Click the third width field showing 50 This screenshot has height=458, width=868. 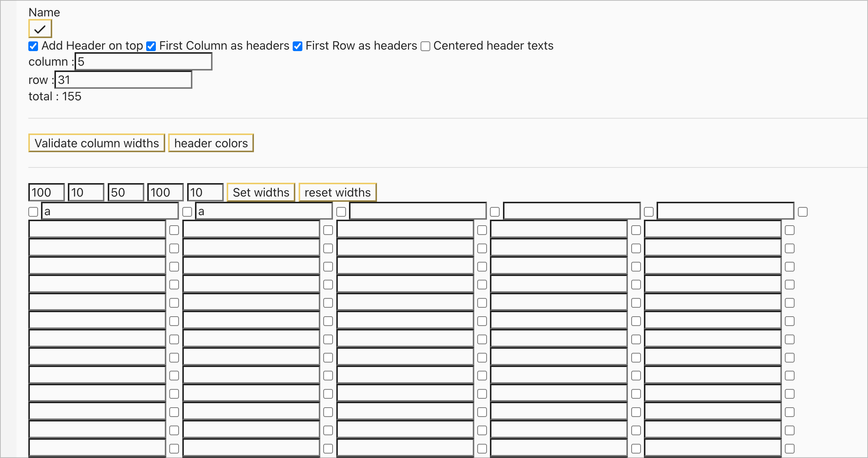click(x=126, y=192)
